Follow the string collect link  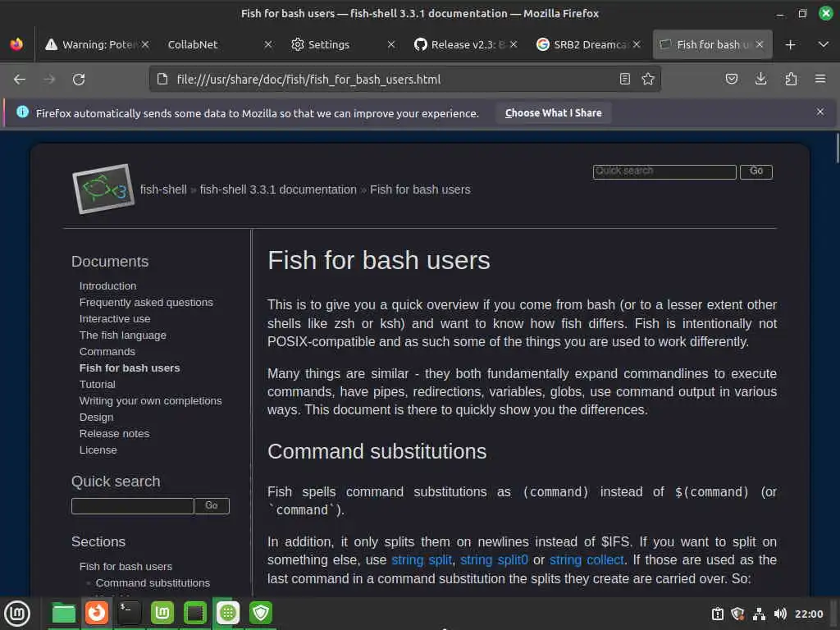point(587,560)
